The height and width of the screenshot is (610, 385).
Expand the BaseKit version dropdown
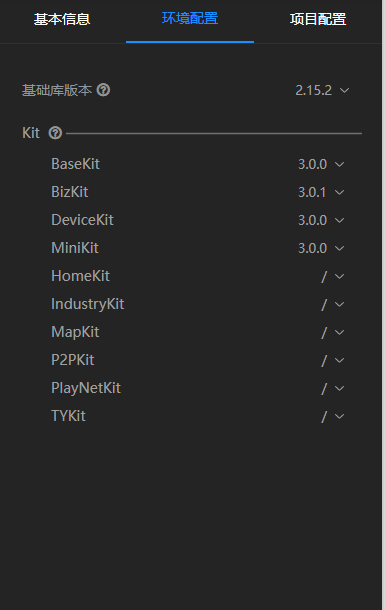321,164
